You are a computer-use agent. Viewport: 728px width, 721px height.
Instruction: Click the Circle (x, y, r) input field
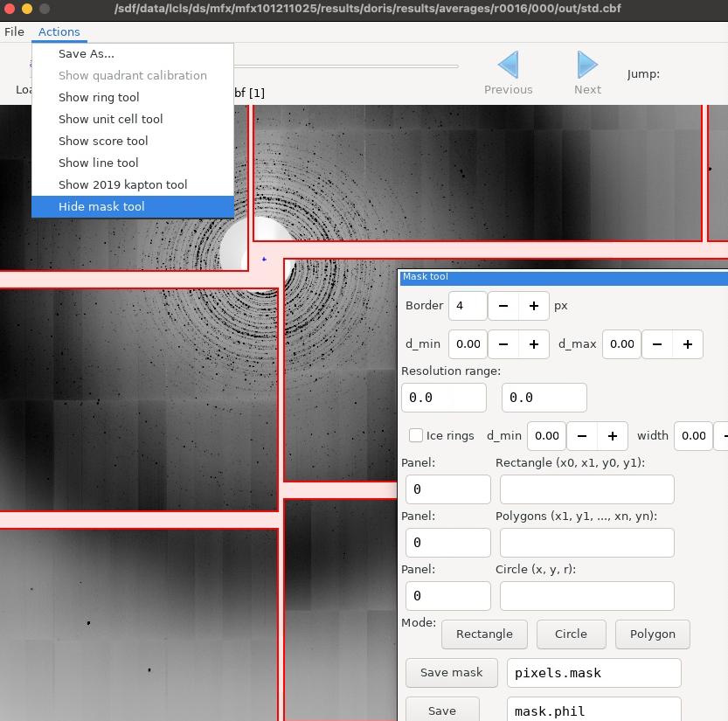(587, 596)
